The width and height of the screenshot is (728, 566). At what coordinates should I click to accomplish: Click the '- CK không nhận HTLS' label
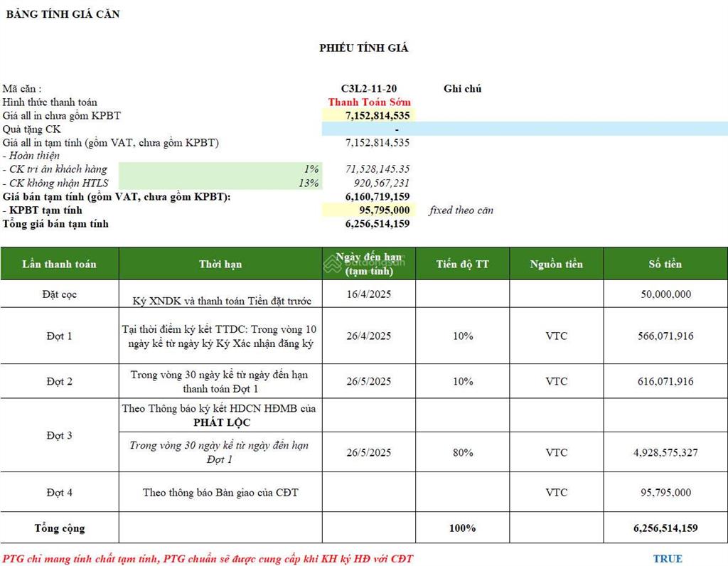tap(55, 183)
